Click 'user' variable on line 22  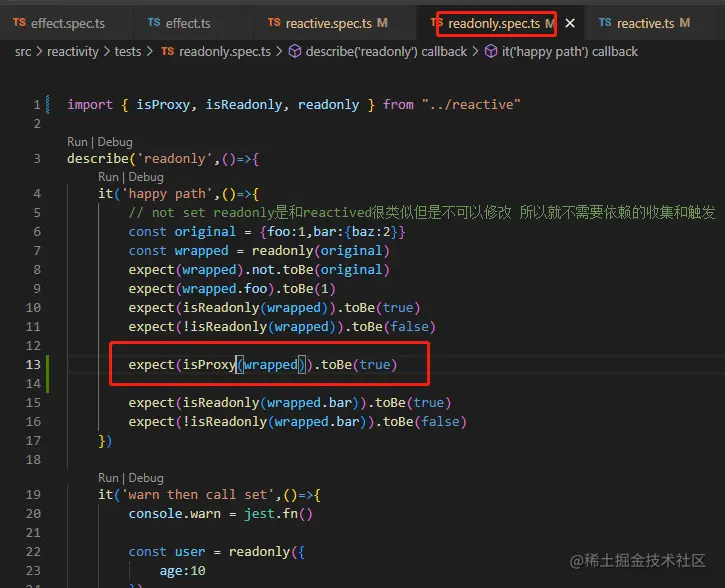click(x=190, y=551)
